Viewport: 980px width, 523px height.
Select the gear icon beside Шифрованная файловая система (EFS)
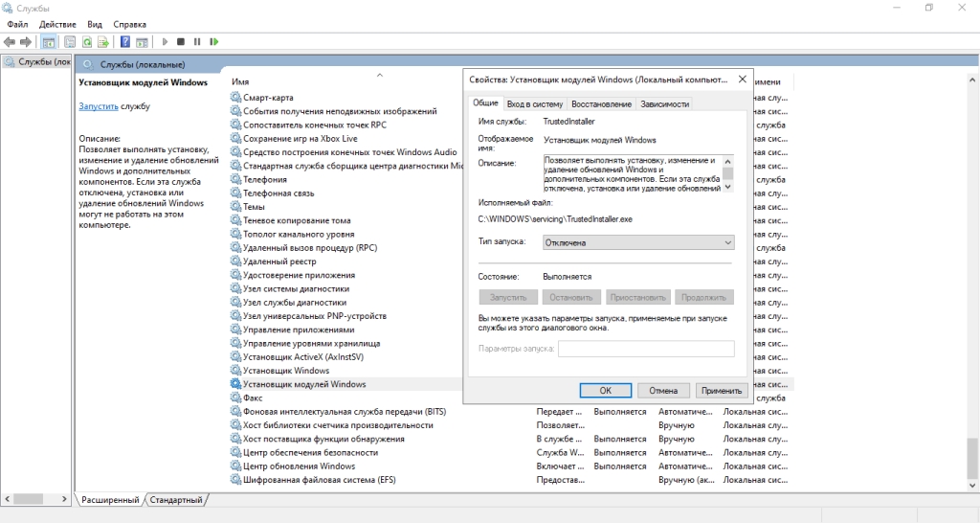coord(235,480)
